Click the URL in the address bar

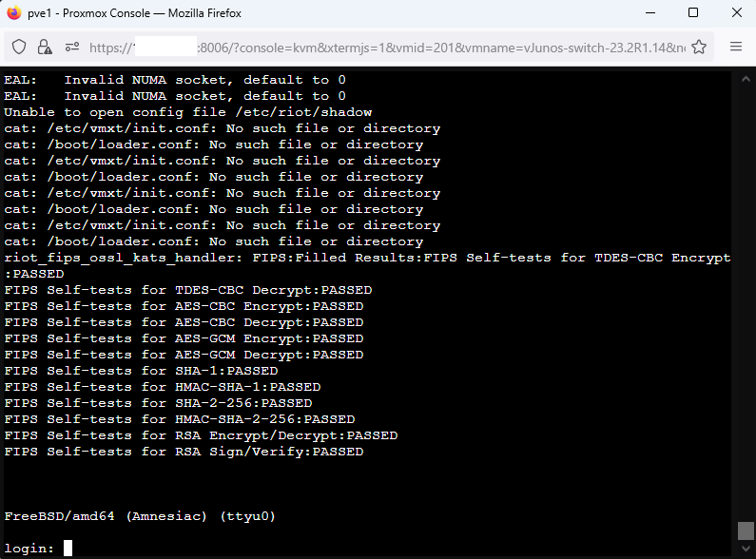[387, 48]
